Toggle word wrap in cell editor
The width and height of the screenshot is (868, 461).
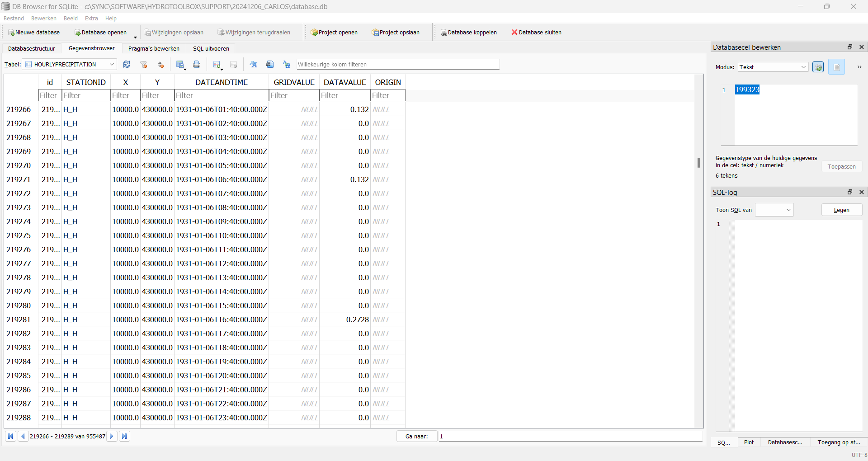point(836,67)
